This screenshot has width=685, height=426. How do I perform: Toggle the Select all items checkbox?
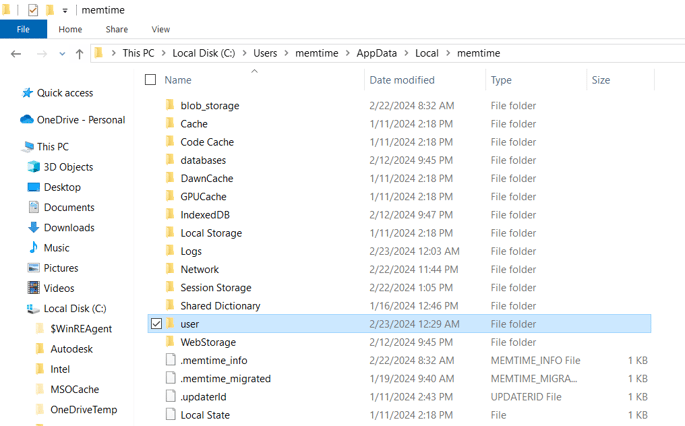150,80
